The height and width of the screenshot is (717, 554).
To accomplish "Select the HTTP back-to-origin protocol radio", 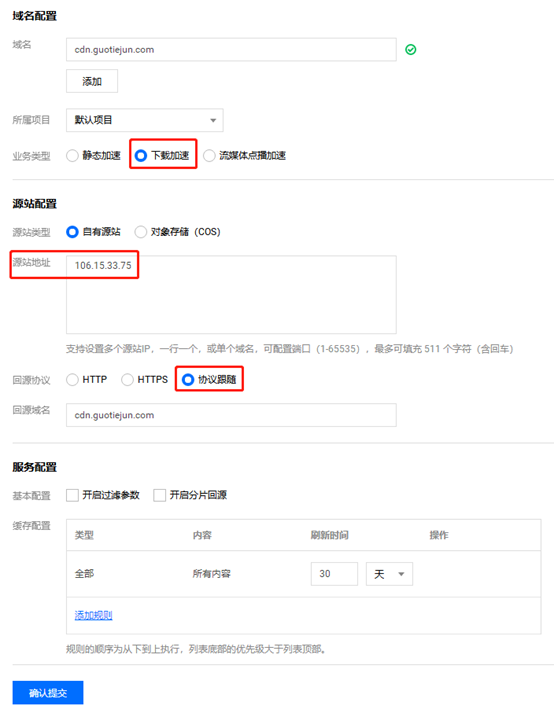I will [x=72, y=380].
